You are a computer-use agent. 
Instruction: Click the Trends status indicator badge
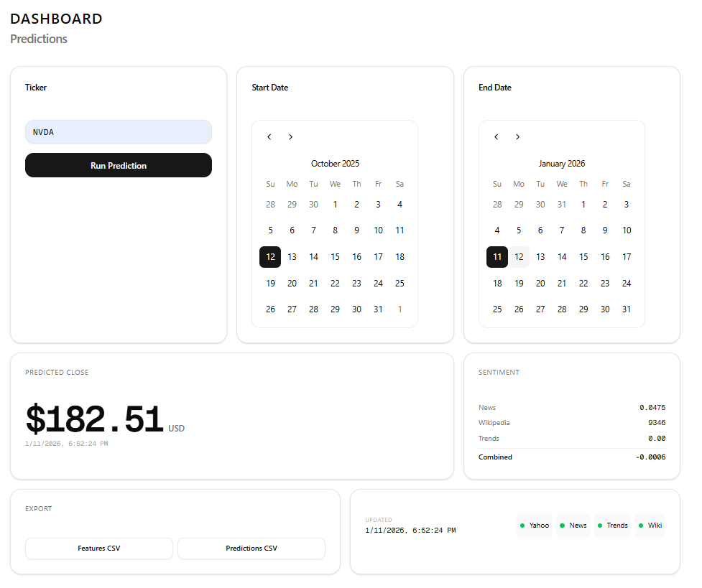[x=613, y=526]
